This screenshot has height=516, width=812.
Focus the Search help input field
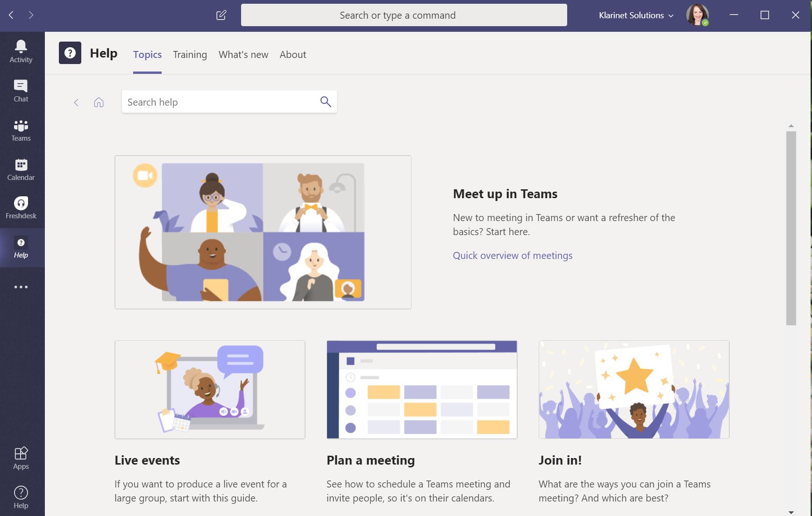[229, 101]
